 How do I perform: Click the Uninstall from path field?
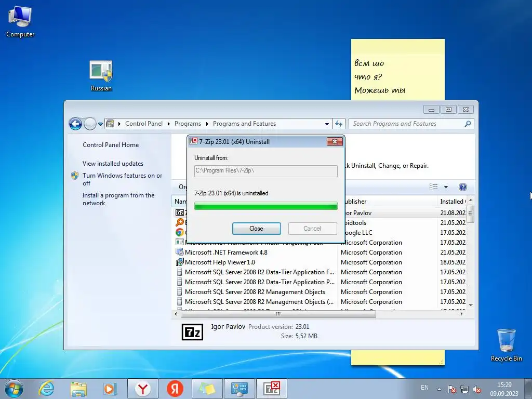(x=265, y=170)
